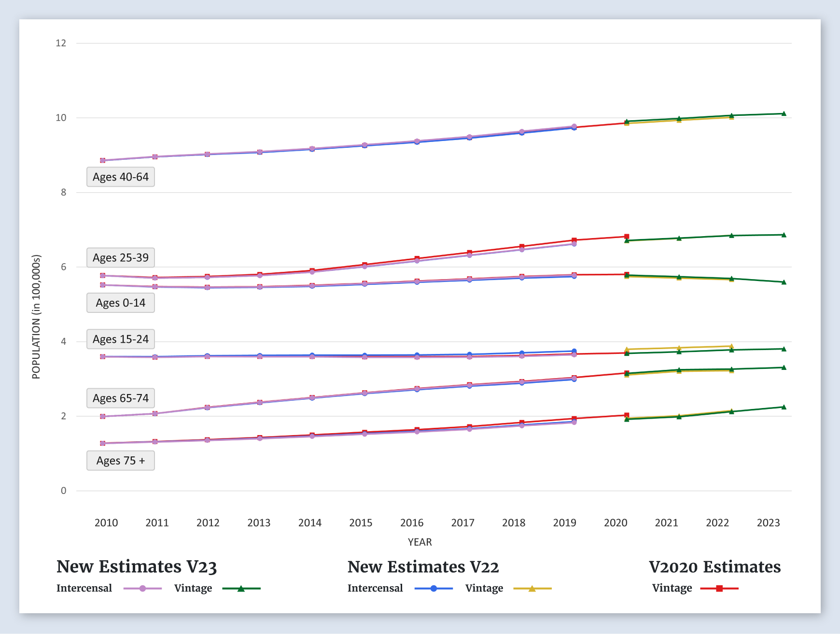Click the Ages 75 + series label
The width and height of the screenshot is (840, 634).
(x=121, y=461)
